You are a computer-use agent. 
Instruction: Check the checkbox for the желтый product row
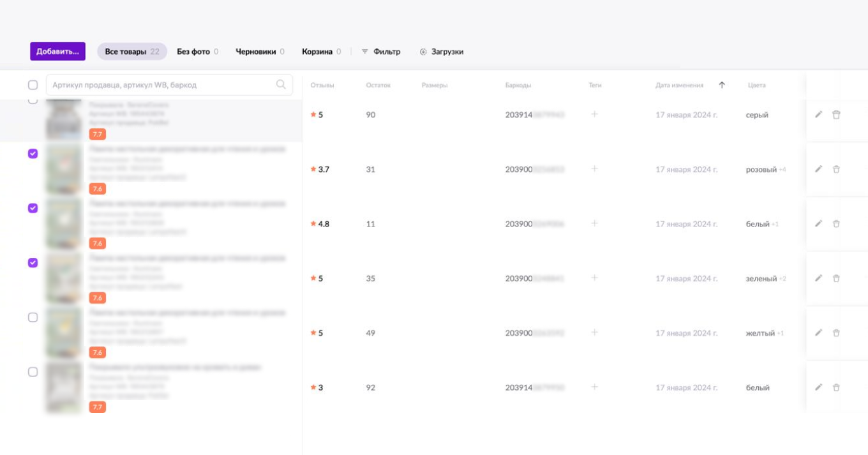click(33, 317)
